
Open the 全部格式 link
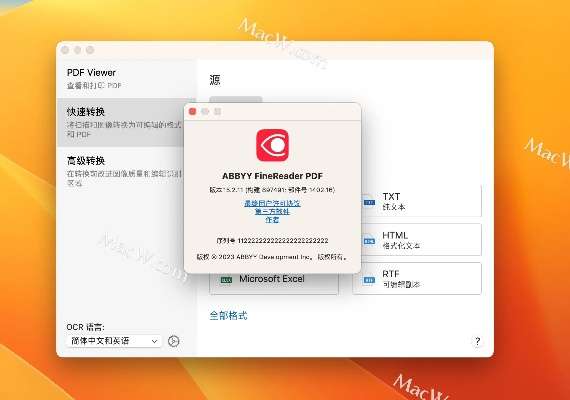(x=228, y=315)
